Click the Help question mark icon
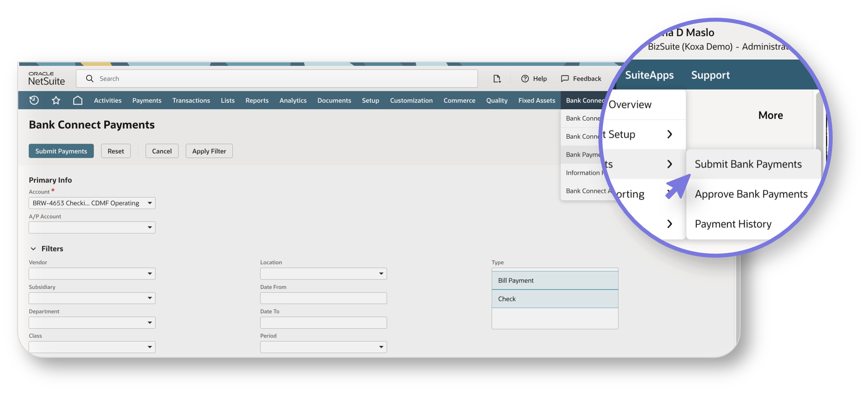868x393 pixels. coord(525,78)
